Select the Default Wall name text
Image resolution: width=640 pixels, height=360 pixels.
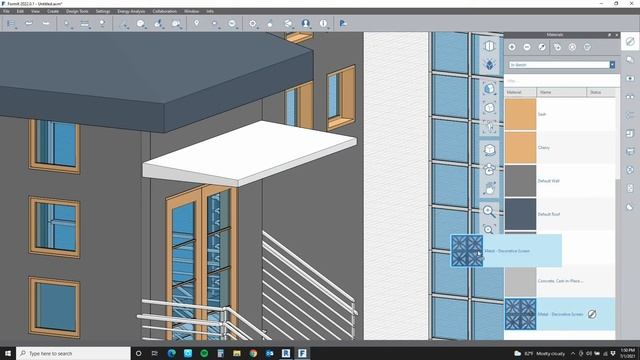click(549, 181)
